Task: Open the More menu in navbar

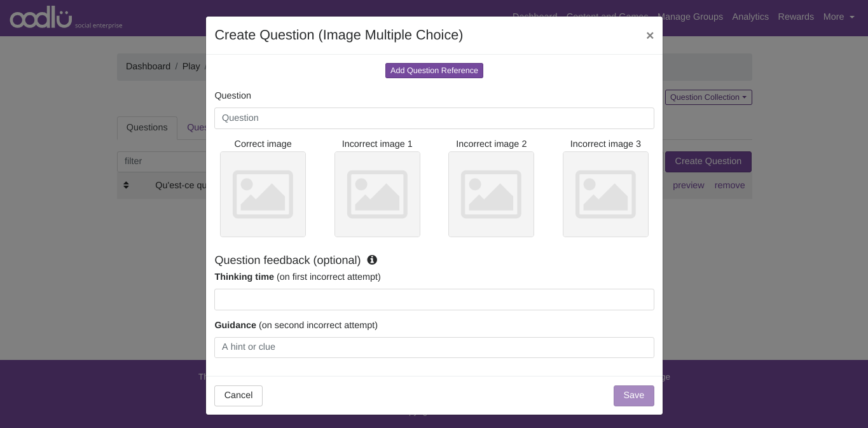Action: pos(838,17)
